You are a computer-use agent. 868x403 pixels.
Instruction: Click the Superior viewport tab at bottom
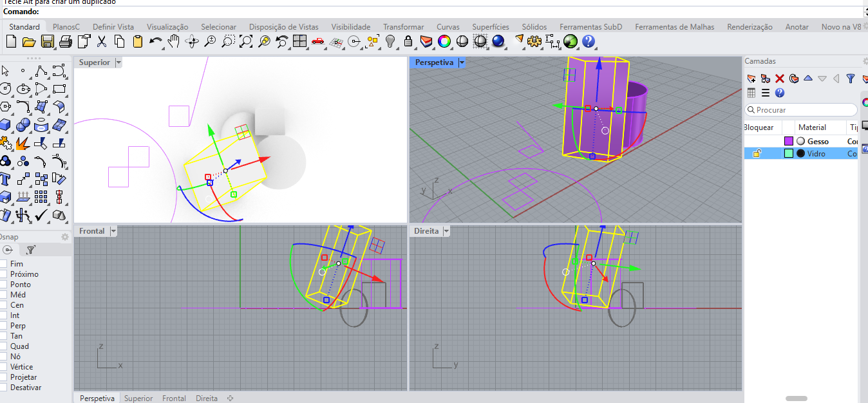[138, 398]
